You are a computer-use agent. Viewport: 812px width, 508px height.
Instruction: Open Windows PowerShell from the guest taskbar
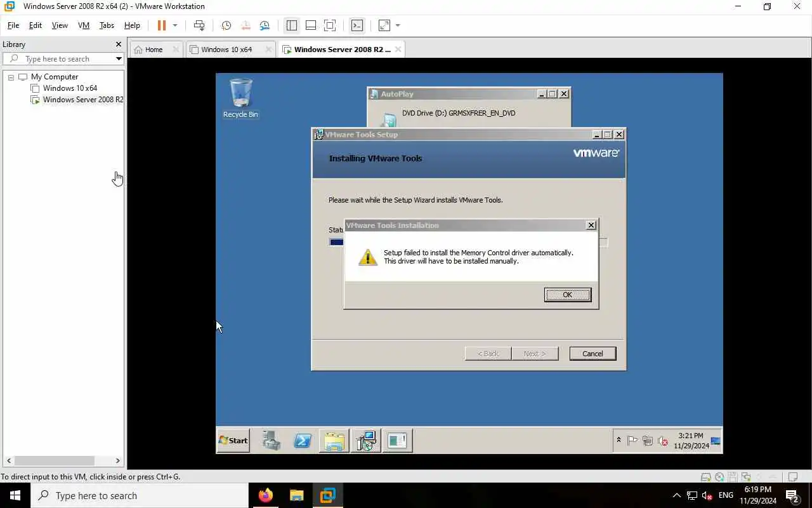[303, 441]
